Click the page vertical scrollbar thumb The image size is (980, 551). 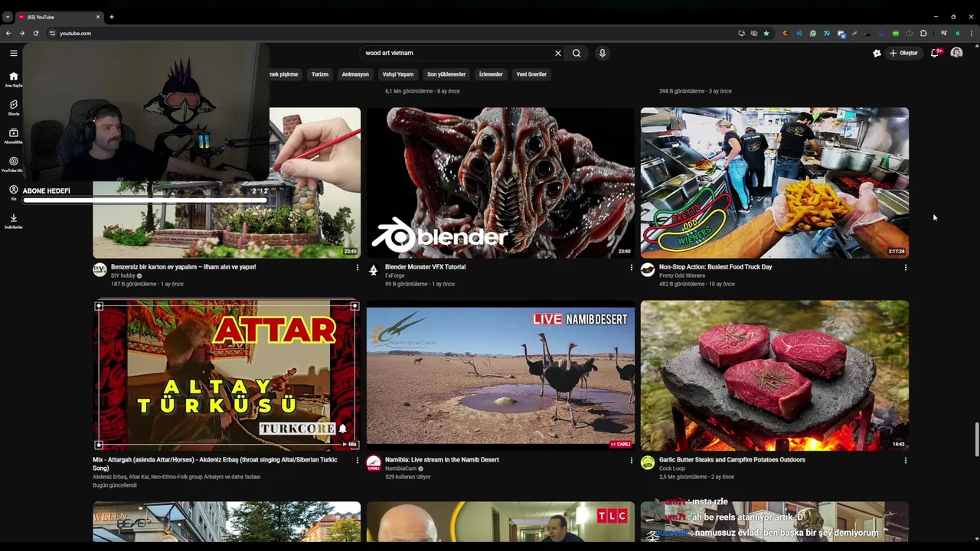[976, 439]
